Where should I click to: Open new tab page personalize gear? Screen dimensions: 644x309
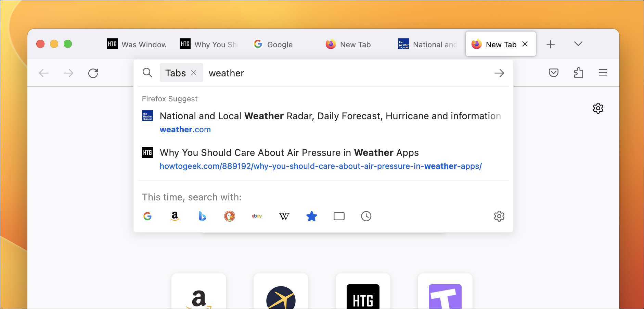click(598, 108)
